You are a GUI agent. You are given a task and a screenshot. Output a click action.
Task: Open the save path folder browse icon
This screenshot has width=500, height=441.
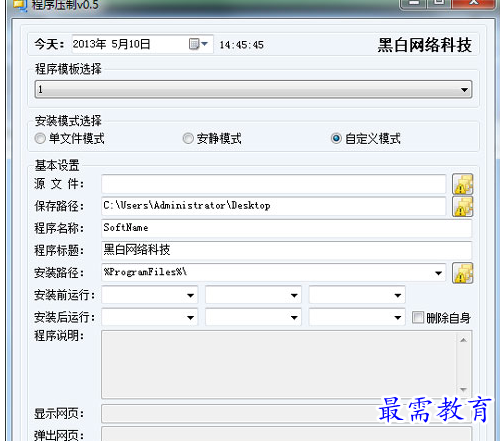click(x=462, y=206)
